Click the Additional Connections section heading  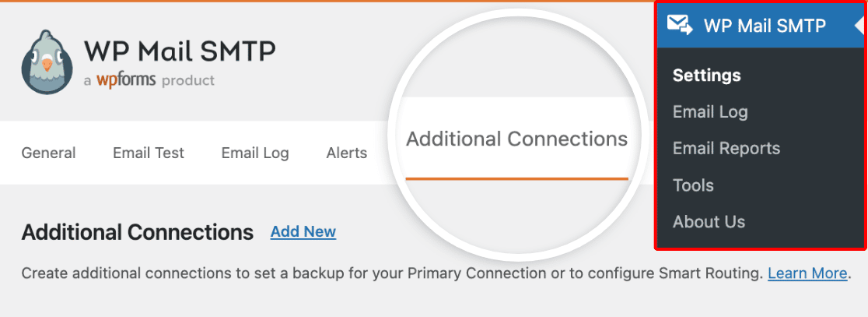138,232
